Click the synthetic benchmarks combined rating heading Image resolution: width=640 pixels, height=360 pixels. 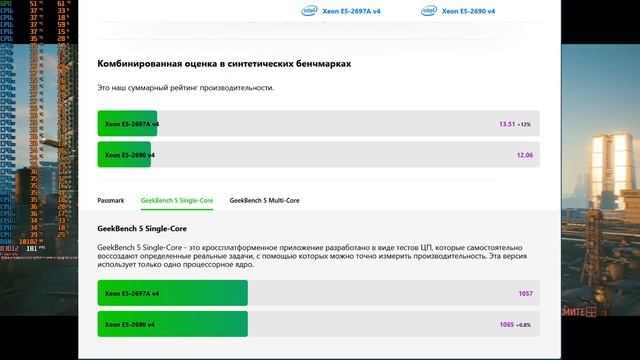(x=224, y=64)
